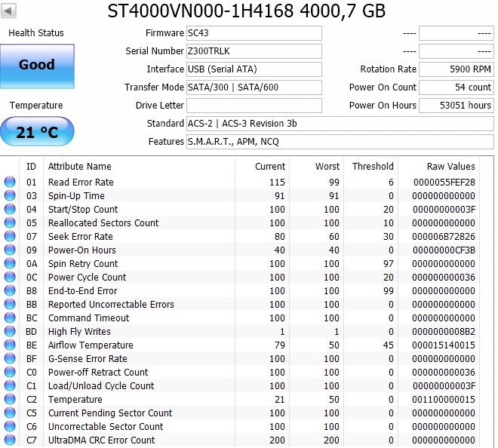Click status orb for Power-off Retract Count
This screenshot has height=448, width=498.
point(10,372)
